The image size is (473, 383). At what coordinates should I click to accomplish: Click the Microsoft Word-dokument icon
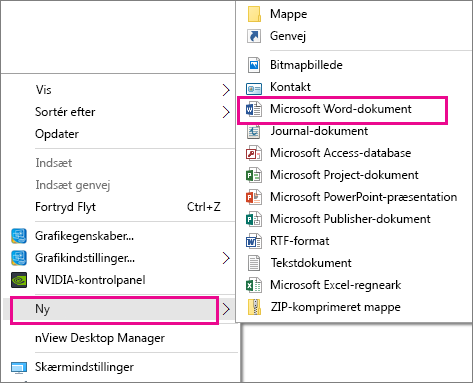[x=254, y=109]
